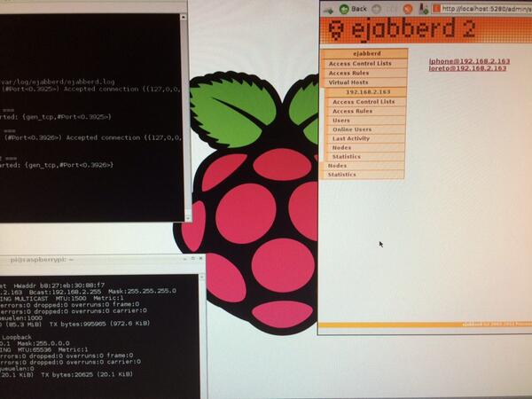Click '{gen_tcp,#Port<0.3926>}' in log terminal

67,165
